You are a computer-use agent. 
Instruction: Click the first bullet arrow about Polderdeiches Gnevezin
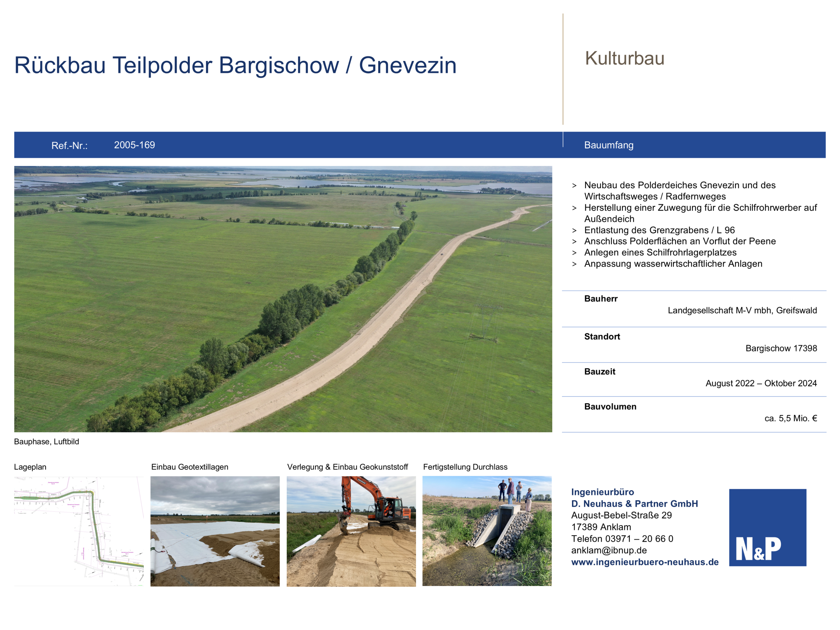pyautogui.click(x=574, y=186)
